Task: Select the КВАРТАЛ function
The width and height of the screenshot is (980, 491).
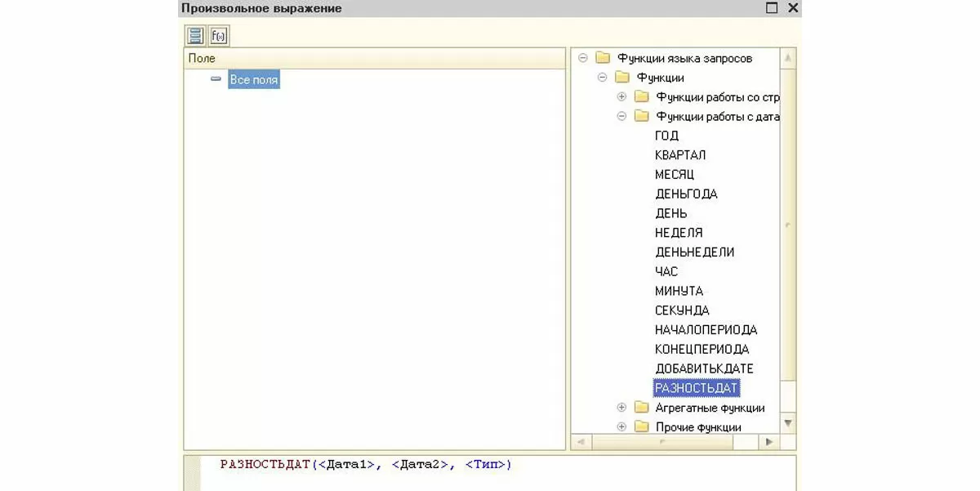Action: [680, 155]
